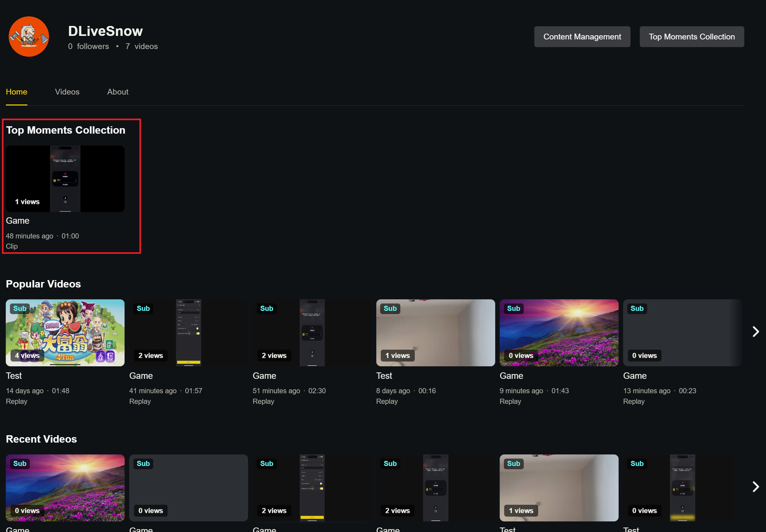Open the Popular flower landscape Game replay
The width and height of the screenshot is (766, 532).
click(x=559, y=333)
